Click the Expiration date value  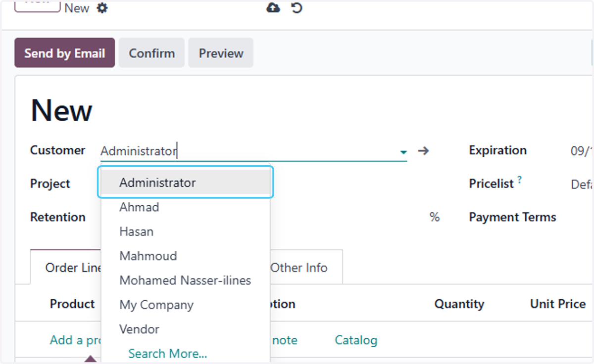click(582, 151)
